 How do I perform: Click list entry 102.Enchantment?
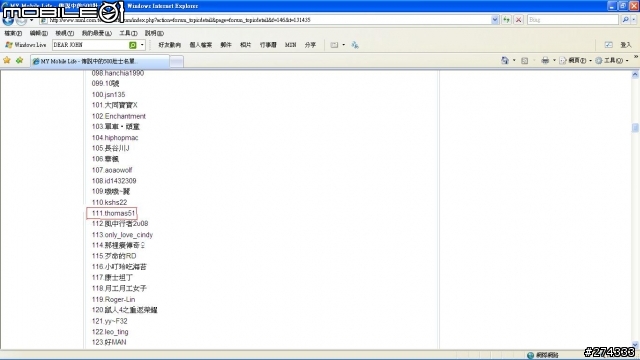(x=118, y=116)
